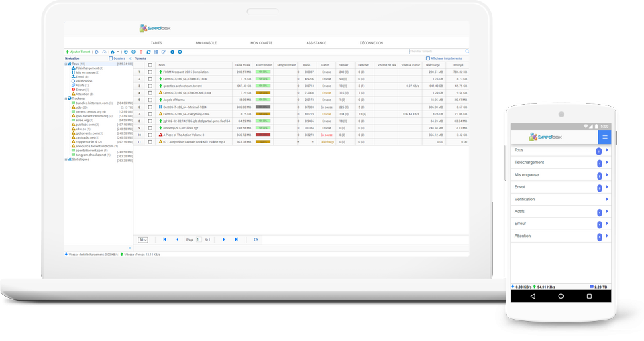644x341 pixels.
Task: Click the pause icon of CentOS-7-x86_64-Minimal-1804 row
Action: point(160,107)
